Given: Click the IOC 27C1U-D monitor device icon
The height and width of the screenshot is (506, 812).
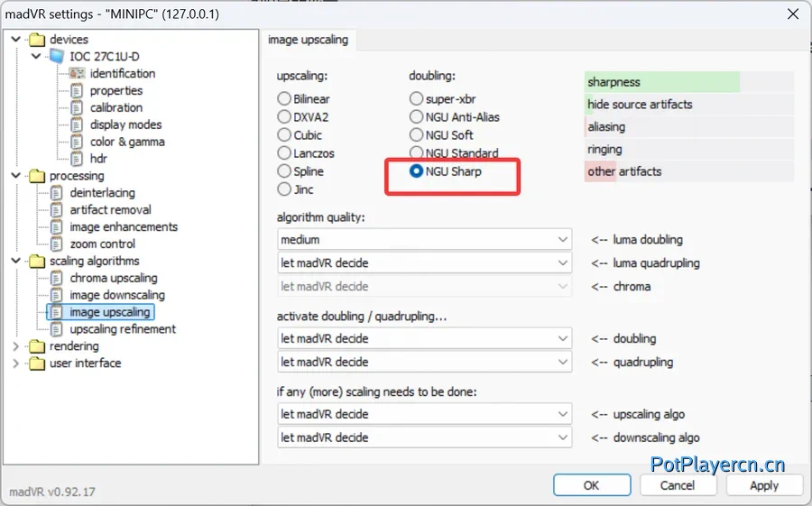Looking at the screenshot, I should coord(57,57).
